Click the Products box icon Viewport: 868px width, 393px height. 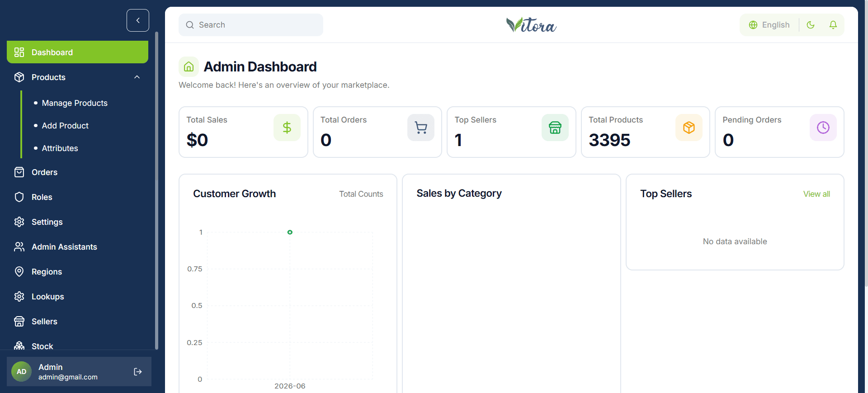tap(19, 77)
